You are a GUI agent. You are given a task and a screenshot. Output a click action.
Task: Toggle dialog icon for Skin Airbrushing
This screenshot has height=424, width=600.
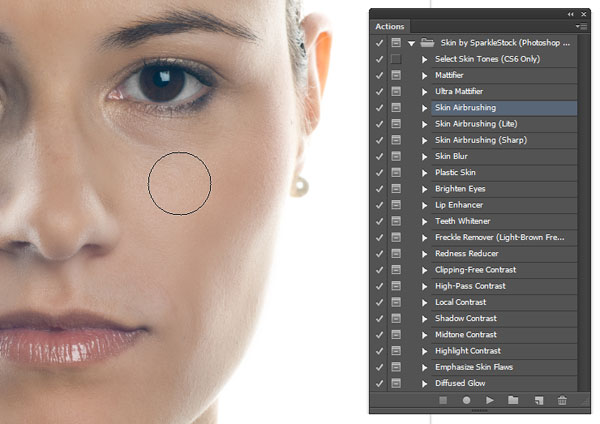396,108
